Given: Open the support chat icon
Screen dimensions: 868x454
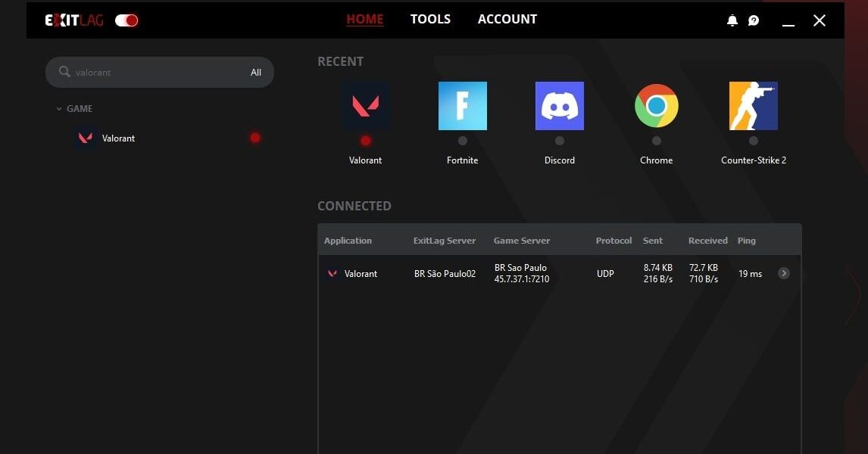Looking at the screenshot, I should [754, 20].
